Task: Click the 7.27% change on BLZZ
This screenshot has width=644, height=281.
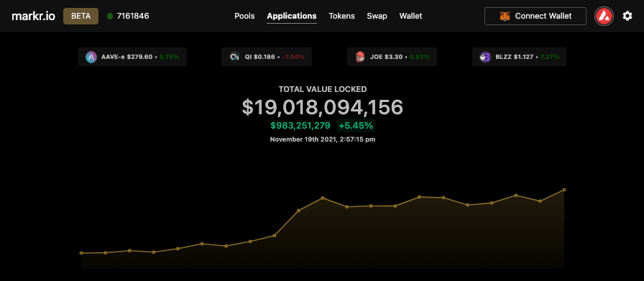Action: coord(550,57)
